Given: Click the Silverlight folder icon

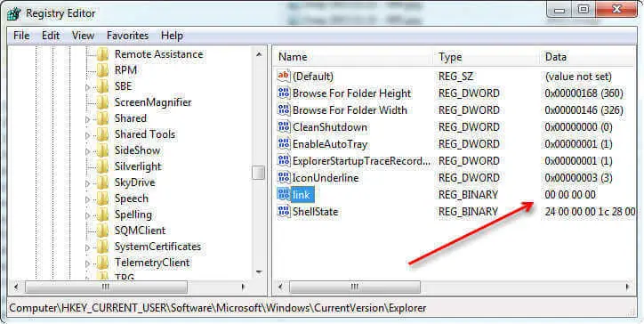Looking at the screenshot, I should (102, 166).
